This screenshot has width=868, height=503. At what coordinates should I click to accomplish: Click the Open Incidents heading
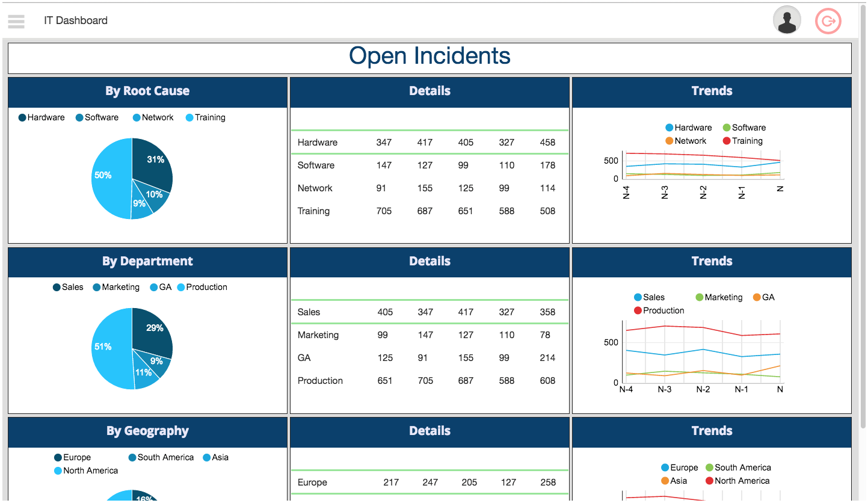pyautogui.click(x=429, y=56)
